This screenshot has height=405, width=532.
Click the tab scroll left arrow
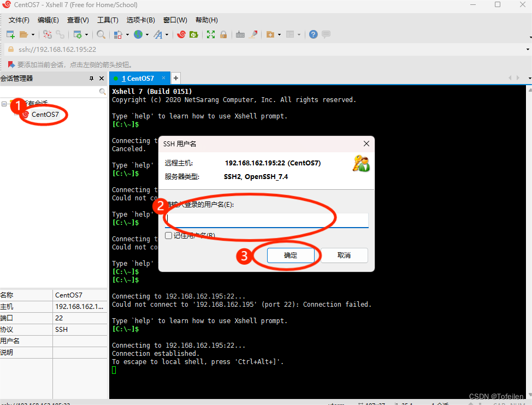coord(510,78)
